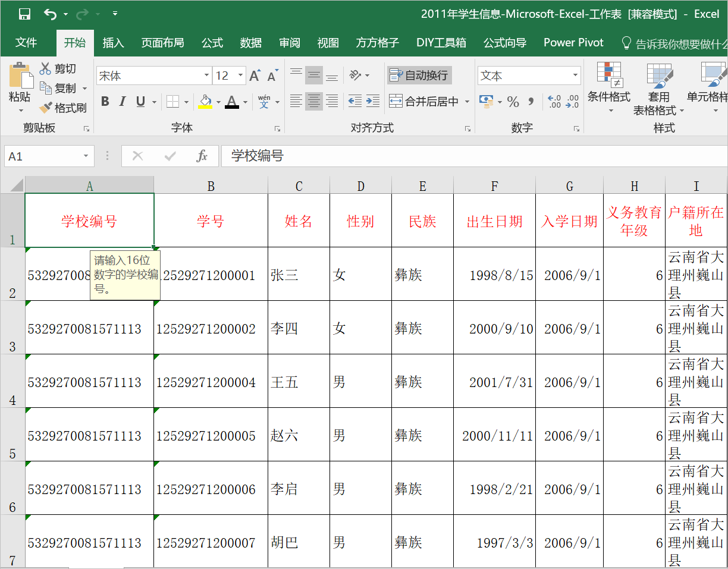Open the Name Box A1 dropdown arrow
Screen dimensions: 728x569
coord(86,156)
